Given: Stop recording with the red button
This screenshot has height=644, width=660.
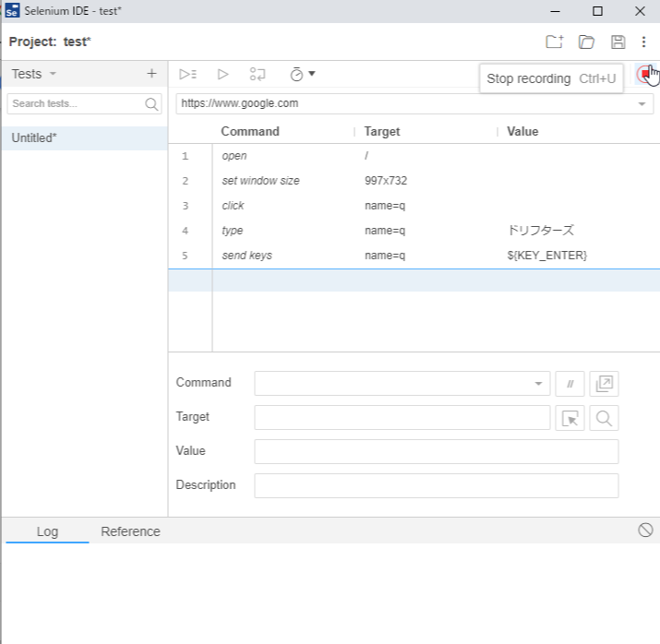Looking at the screenshot, I should pos(644,75).
